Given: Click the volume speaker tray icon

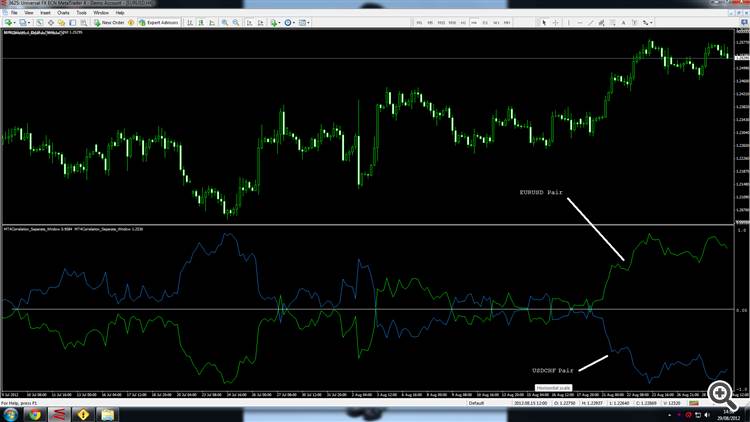Looking at the screenshot, I should (x=707, y=415).
